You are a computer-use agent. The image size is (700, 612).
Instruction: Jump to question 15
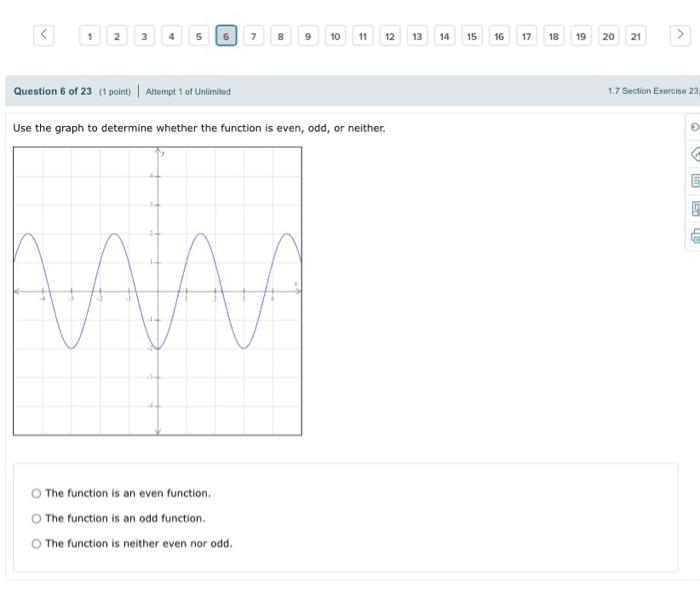click(472, 36)
